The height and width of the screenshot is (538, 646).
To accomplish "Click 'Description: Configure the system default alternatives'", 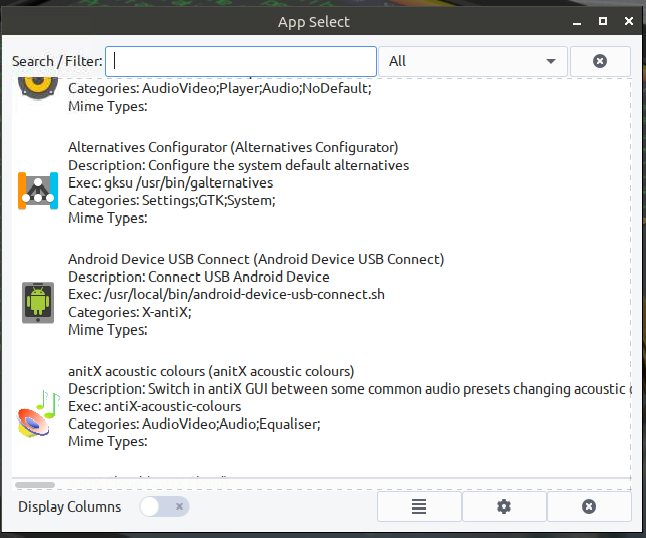I will [x=239, y=165].
